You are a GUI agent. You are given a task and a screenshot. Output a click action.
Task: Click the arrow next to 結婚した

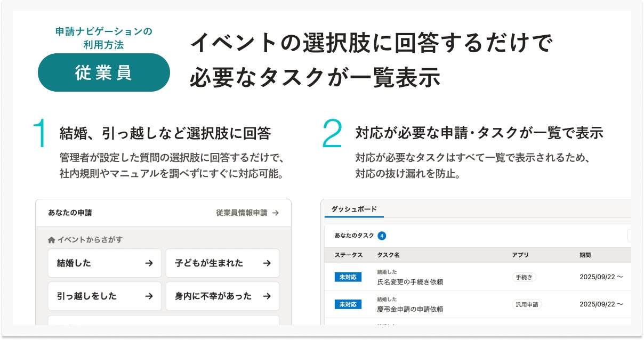point(149,263)
